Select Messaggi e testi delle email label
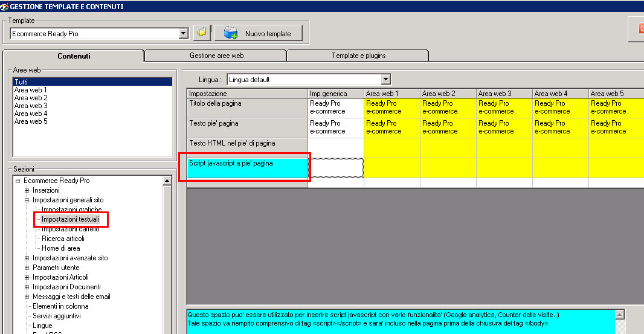Screen dimensions: 644x334 [x=71, y=297]
